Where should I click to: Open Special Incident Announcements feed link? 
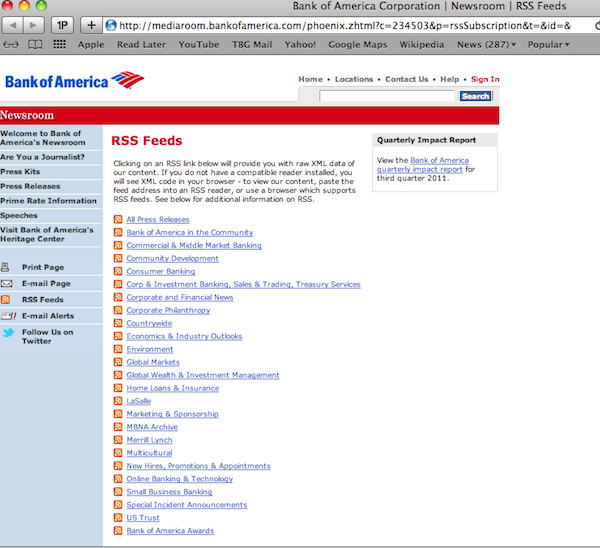(186, 505)
